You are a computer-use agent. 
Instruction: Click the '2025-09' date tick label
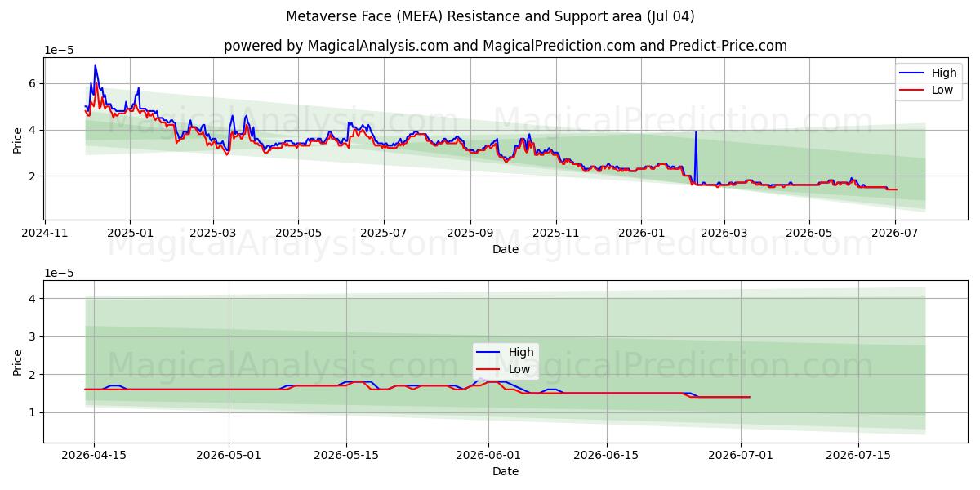(x=470, y=234)
